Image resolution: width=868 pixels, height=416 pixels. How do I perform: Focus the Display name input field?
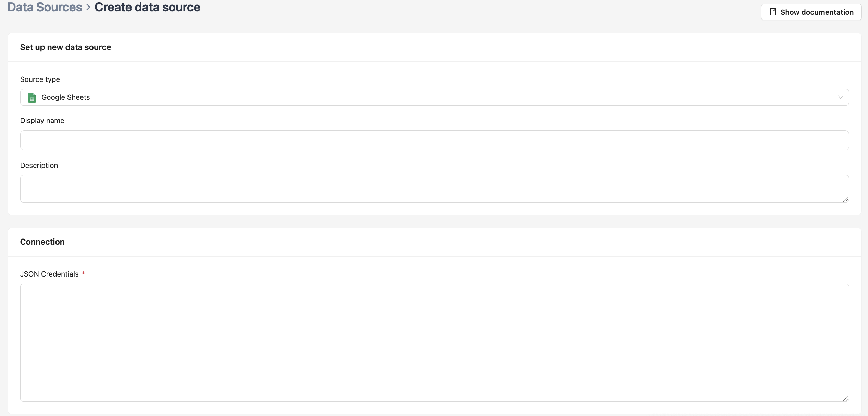pyautogui.click(x=434, y=140)
